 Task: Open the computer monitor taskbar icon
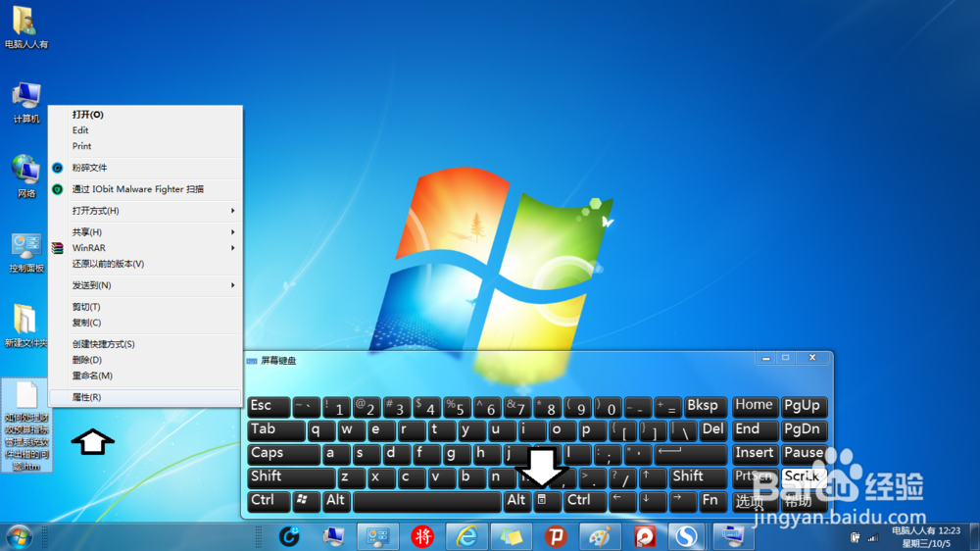pos(333,536)
